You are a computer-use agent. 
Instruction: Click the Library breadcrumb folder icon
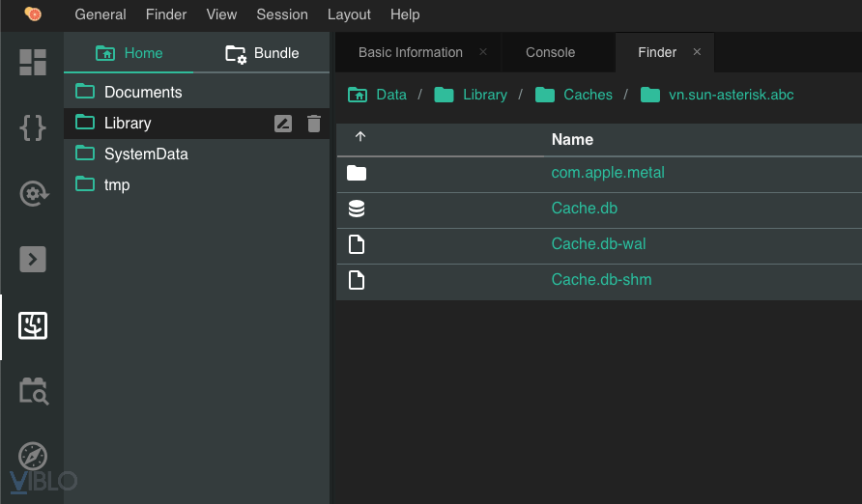444,95
